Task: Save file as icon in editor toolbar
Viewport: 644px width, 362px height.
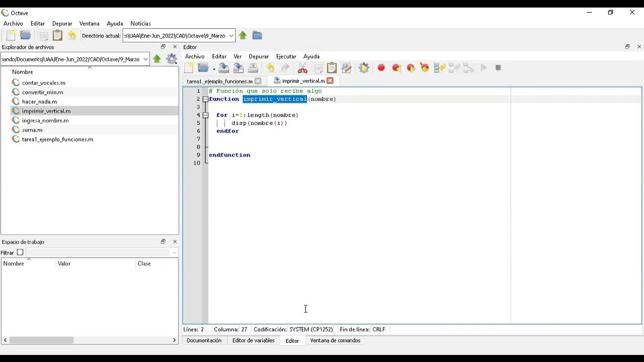Action: pos(238,68)
